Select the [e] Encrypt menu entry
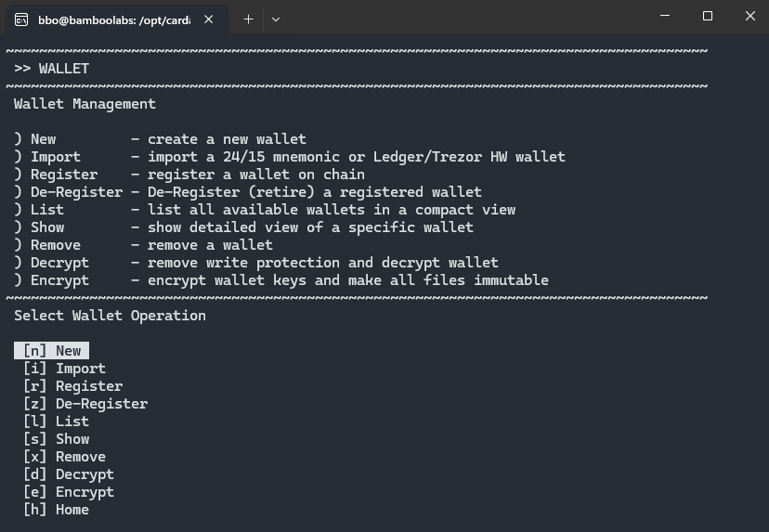This screenshot has height=532, width=769. pyautogui.click(x=69, y=492)
